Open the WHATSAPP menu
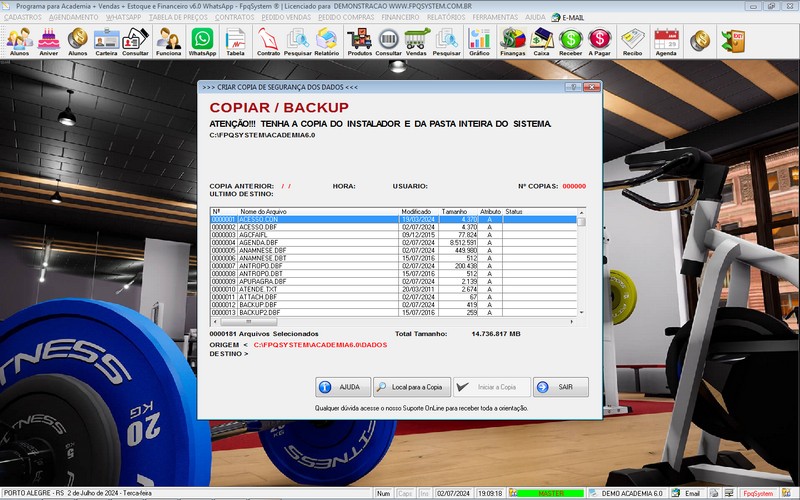 (123, 17)
